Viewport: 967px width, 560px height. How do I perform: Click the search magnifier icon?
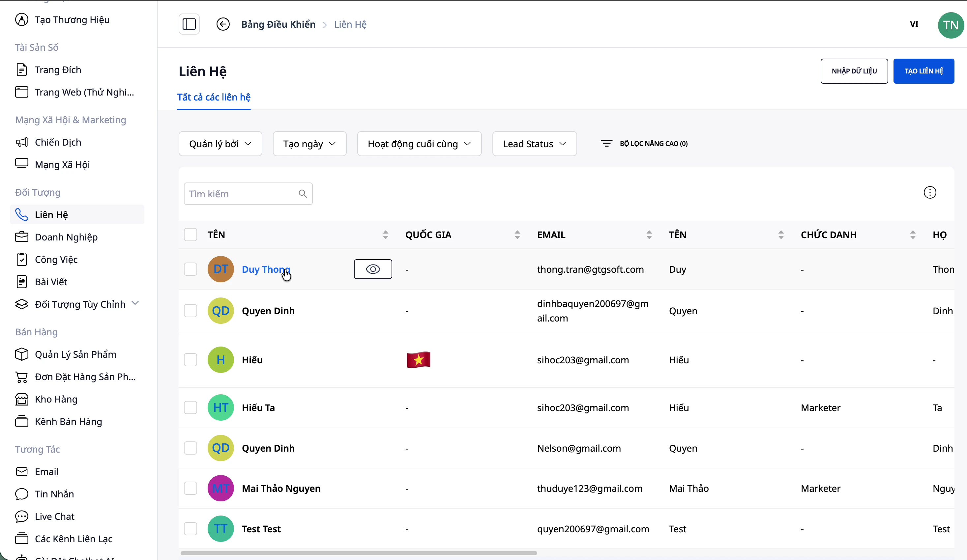(302, 194)
